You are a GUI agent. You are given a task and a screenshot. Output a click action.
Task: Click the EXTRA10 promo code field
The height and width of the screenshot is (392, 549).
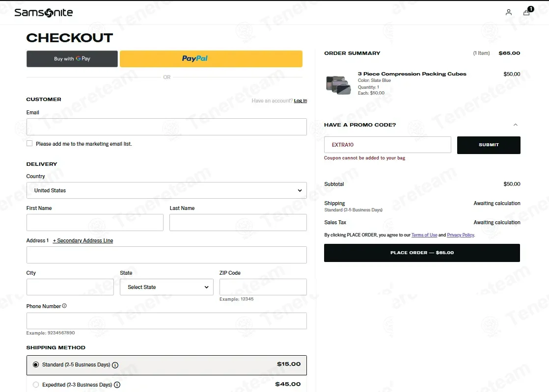pos(387,145)
